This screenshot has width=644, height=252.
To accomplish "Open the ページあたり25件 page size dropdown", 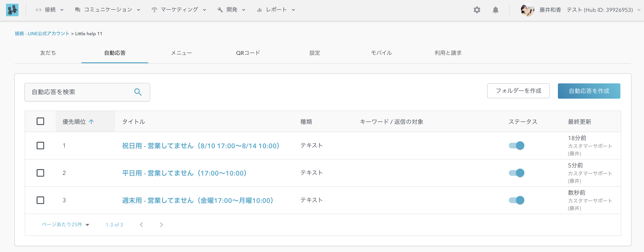I will click(x=66, y=224).
